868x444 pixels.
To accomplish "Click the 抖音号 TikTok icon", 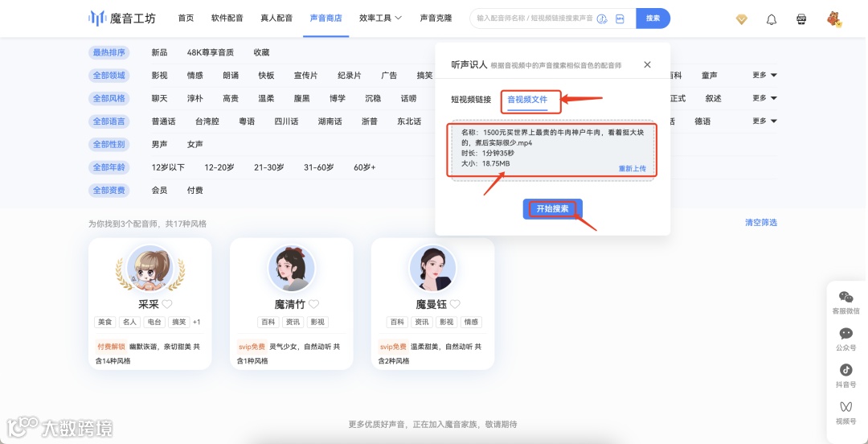I will pyautogui.click(x=845, y=370).
